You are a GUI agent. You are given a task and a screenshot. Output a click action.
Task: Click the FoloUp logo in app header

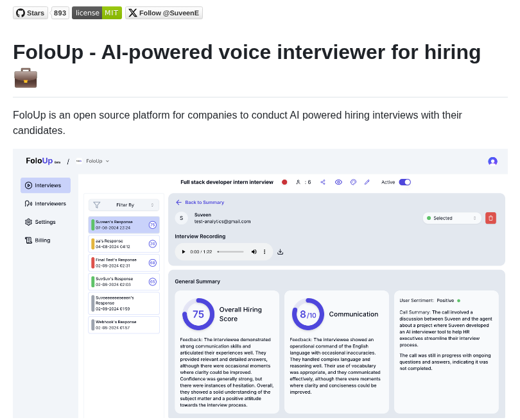[x=39, y=161]
